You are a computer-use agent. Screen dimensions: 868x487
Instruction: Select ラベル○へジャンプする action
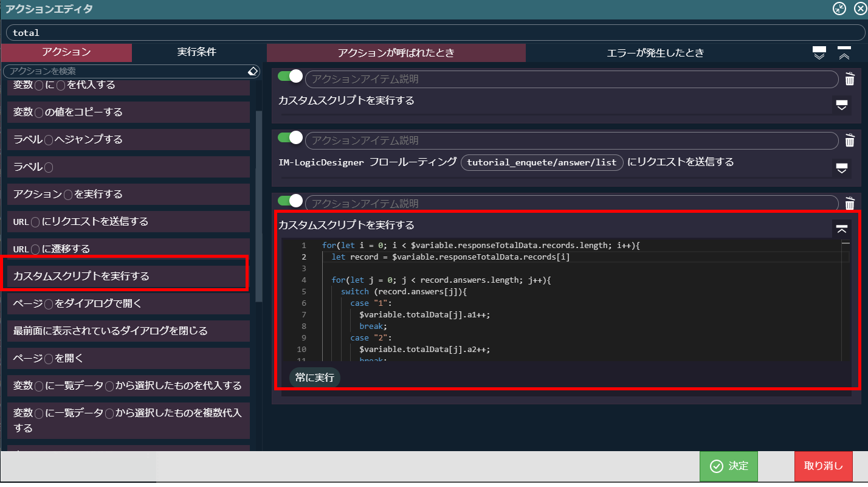coord(128,139)
